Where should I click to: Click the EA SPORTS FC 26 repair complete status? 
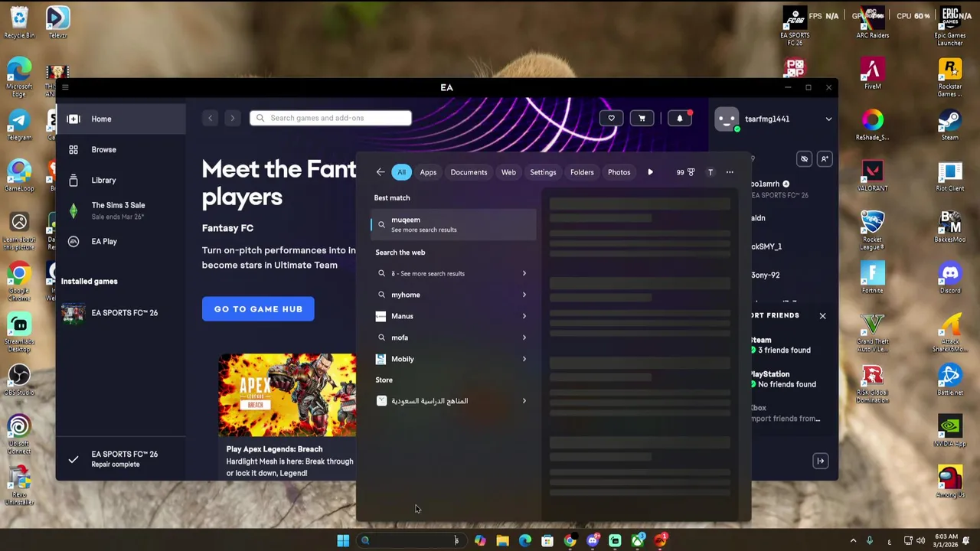coord(120,458)
